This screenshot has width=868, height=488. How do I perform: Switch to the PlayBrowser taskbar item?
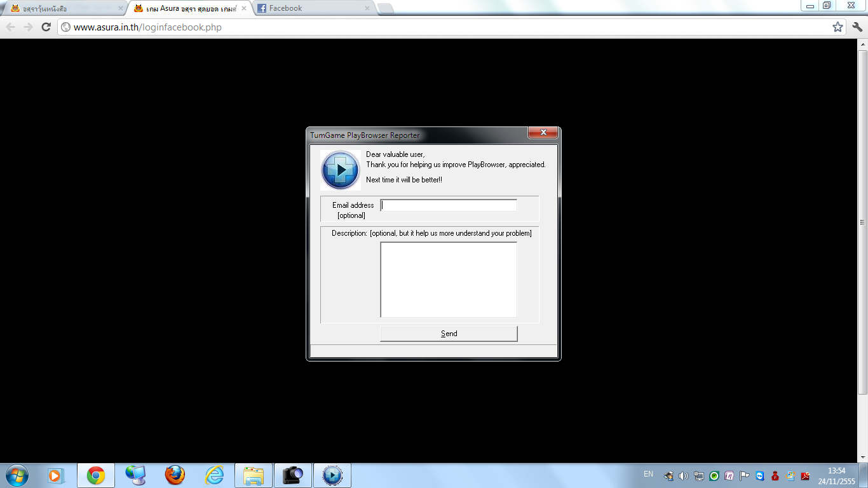(x=332, y=475)
